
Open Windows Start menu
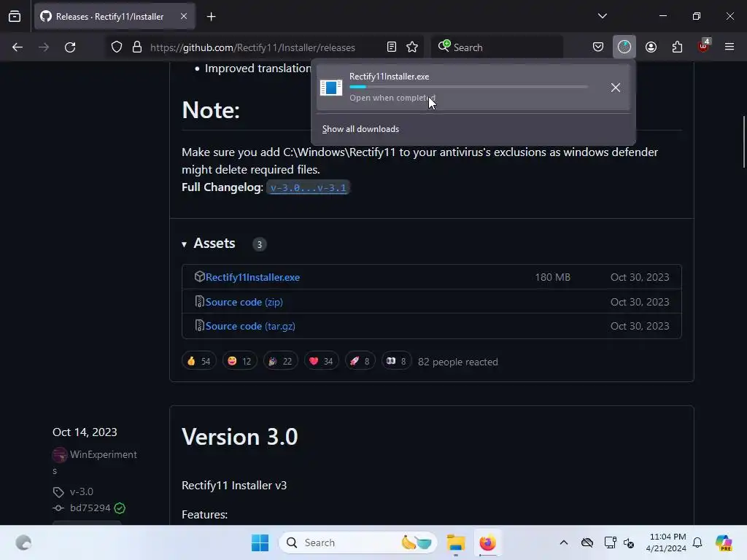(x=260, y=542)
